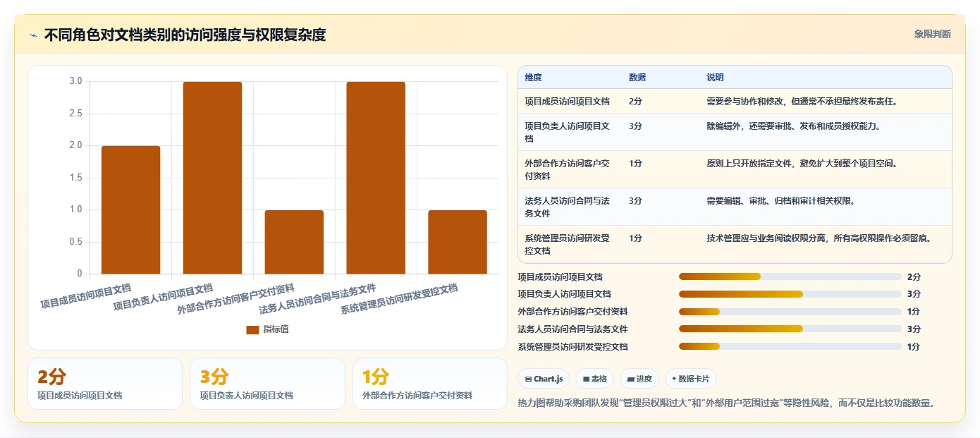Click the description 除编辑外，还需要审批、发布和成员授权能力。
The height and width of the screenshot is (438, 980).
794,126
